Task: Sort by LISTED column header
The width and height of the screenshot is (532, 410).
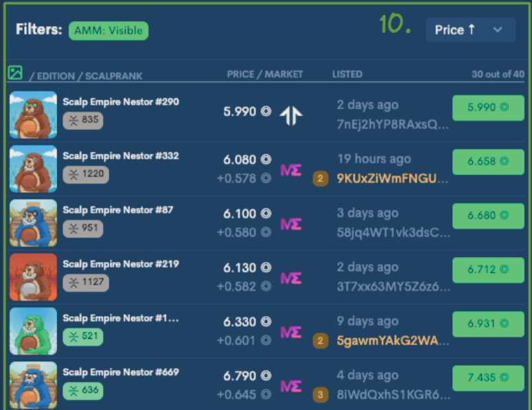Action: point(347,74)
